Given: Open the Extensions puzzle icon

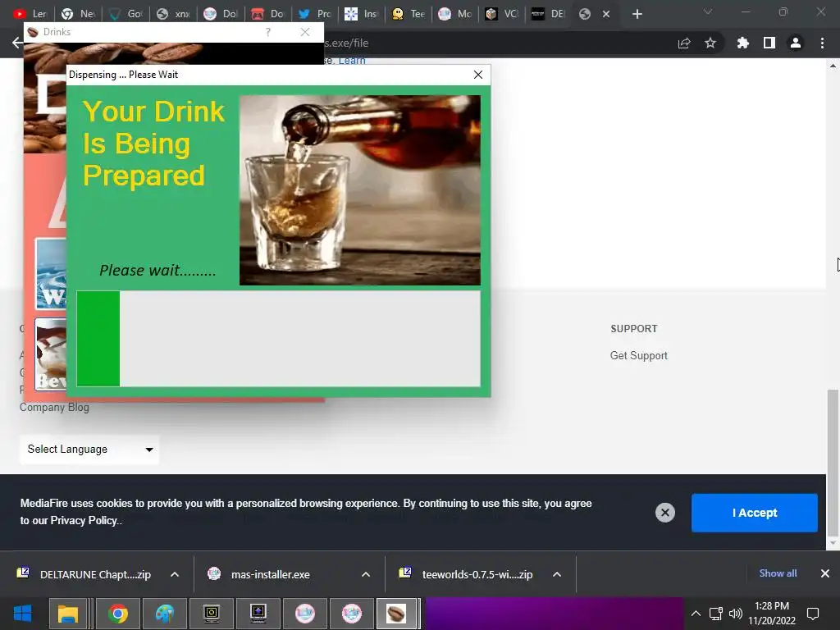Looking at the screenshot, I should [x=742, y=43].
